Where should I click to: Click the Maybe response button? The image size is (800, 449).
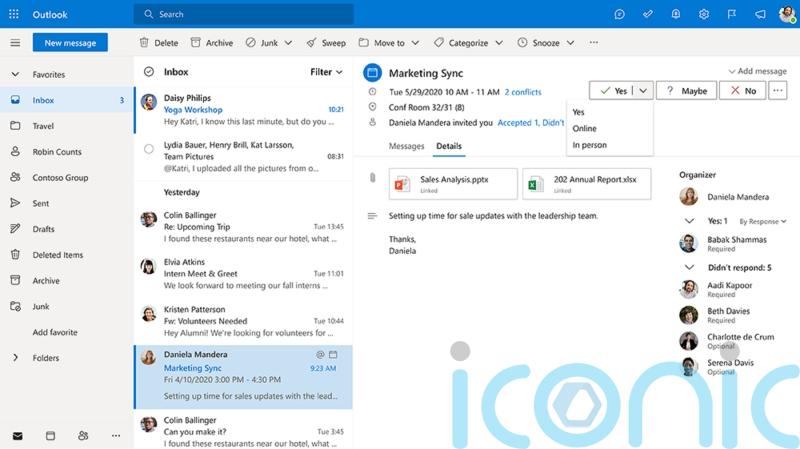(x=686, y=91)
